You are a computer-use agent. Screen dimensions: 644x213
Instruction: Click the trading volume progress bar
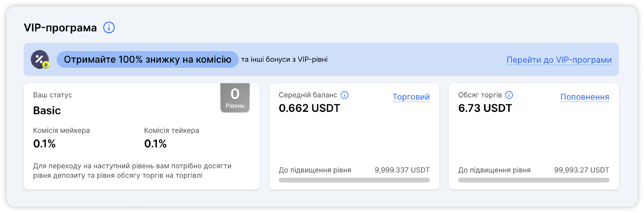534,180
